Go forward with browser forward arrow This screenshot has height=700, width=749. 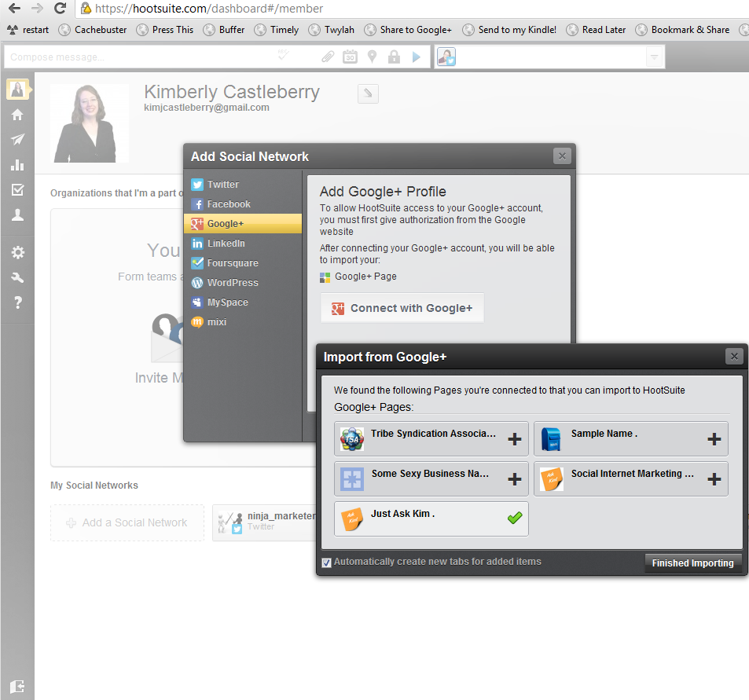pyautogui.click(x=37, y=8)
